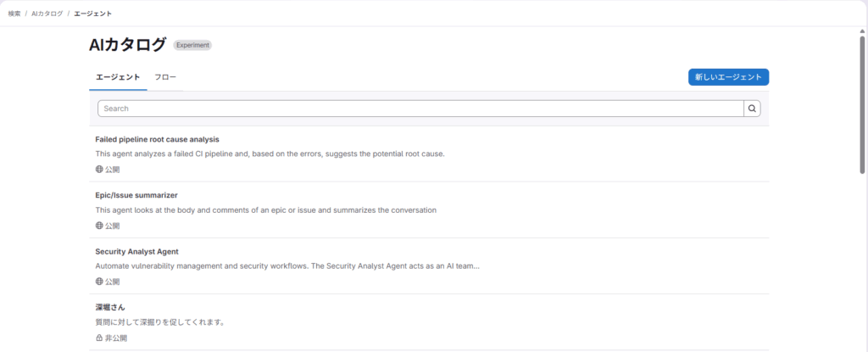Switch to the フロー tab
Viewport: 868px width, 352px height.
165,77
